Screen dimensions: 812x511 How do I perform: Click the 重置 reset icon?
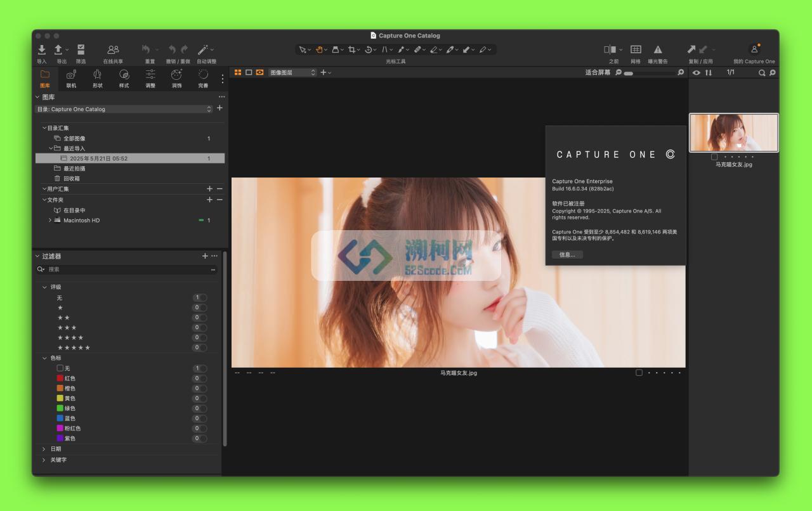pyautogui.click(x=146, y=49)
